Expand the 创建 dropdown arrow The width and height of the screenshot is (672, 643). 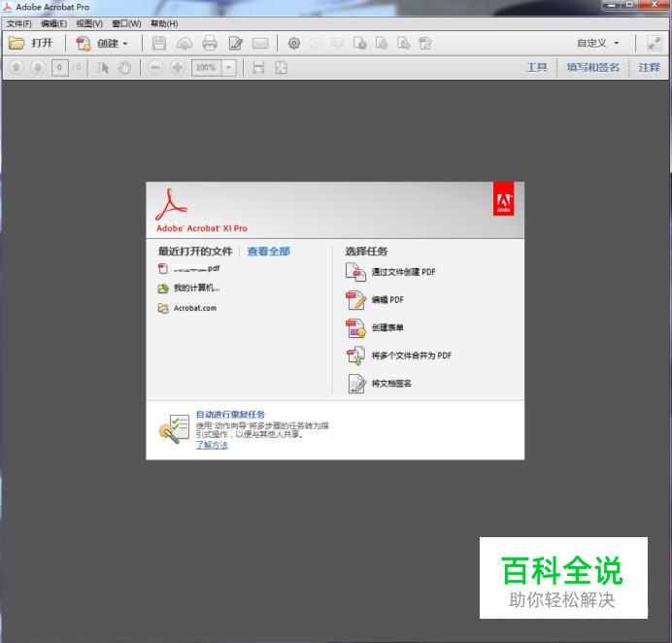[125, 44]
